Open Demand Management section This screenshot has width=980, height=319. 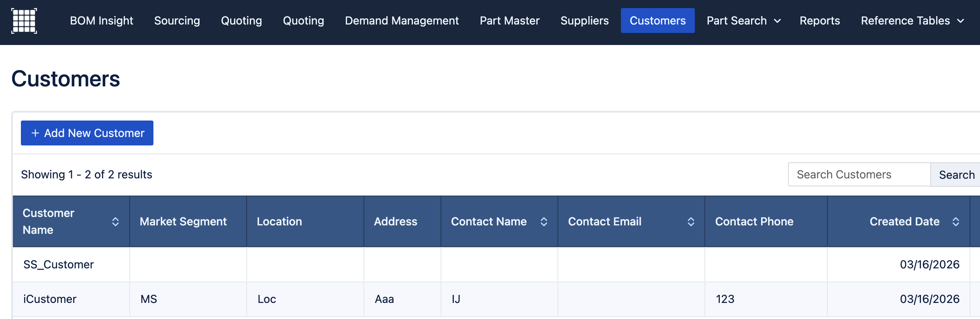coord(402,20)
